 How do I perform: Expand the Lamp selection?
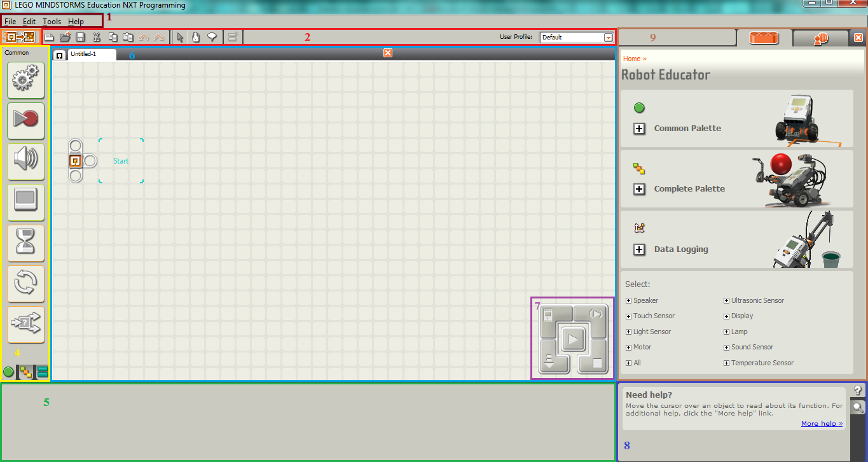pyautogui.click(x=727, y=332)
